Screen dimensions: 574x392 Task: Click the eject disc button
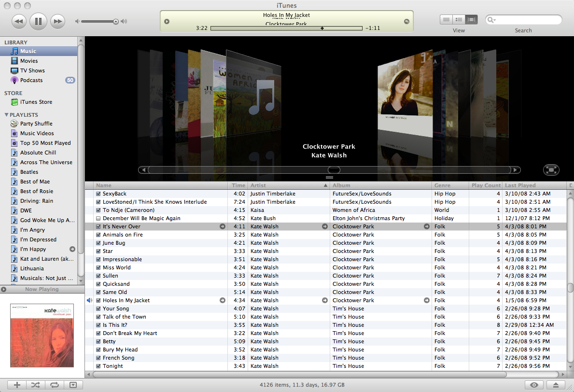pyautogui.click(x=556, y=385)
